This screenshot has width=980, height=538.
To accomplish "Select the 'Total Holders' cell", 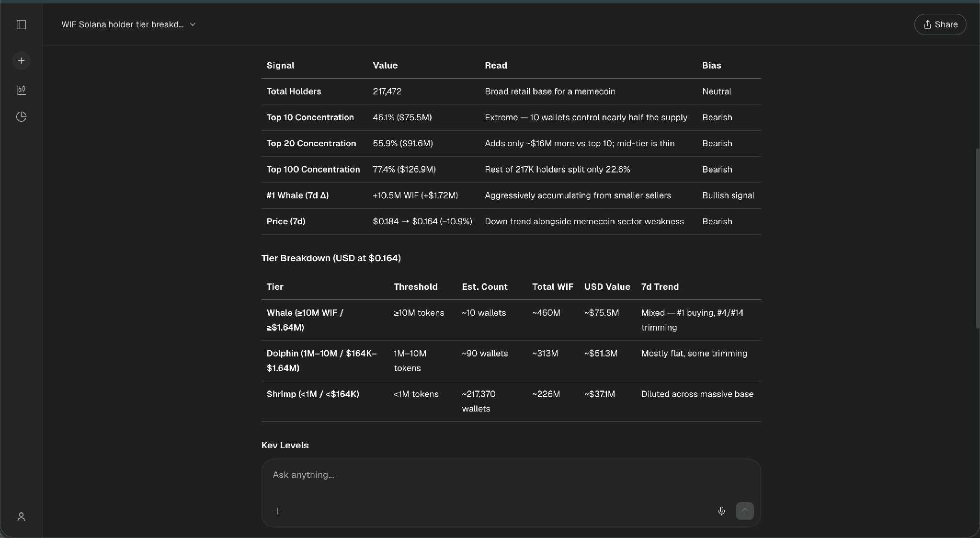I will tap(294, 92).
